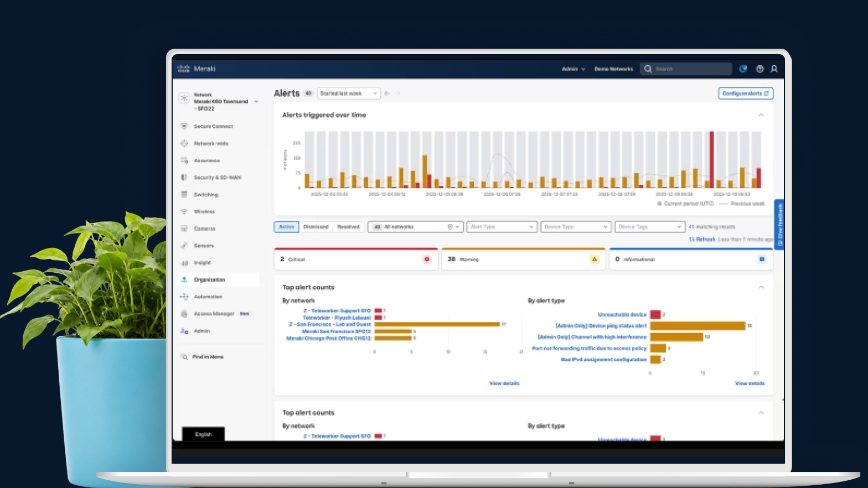
Task: Open the Admin dropdown in header
Action: tap(573, 69)
